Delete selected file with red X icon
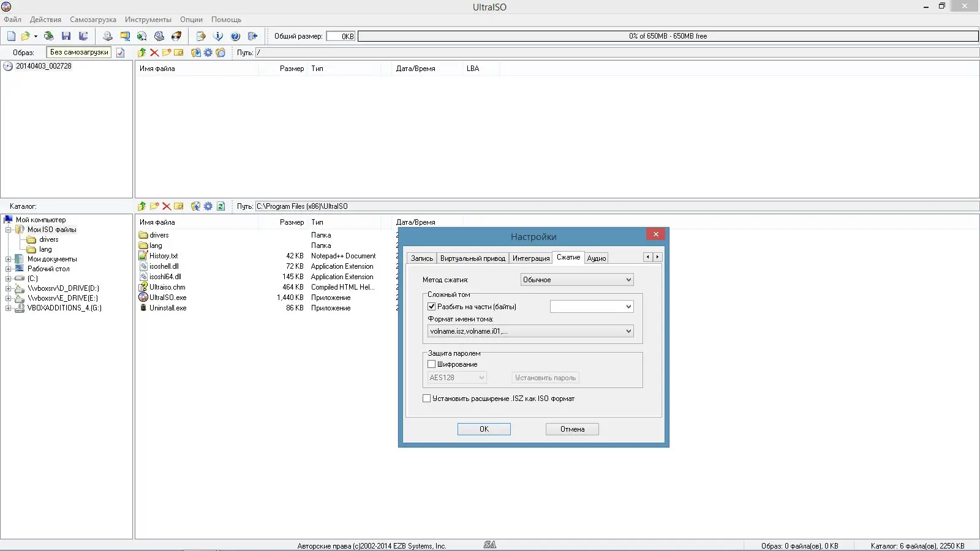 point(167,206)
